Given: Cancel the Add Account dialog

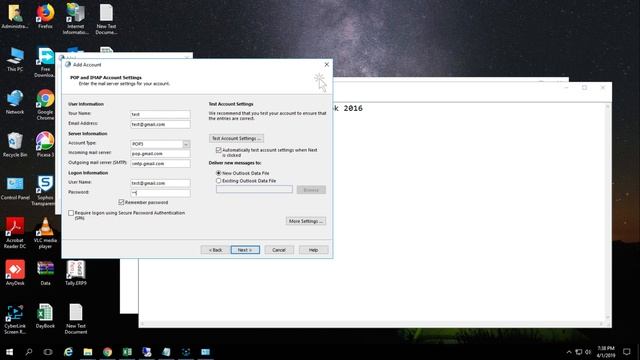Looking at the screenshot, I should [279, 250].
